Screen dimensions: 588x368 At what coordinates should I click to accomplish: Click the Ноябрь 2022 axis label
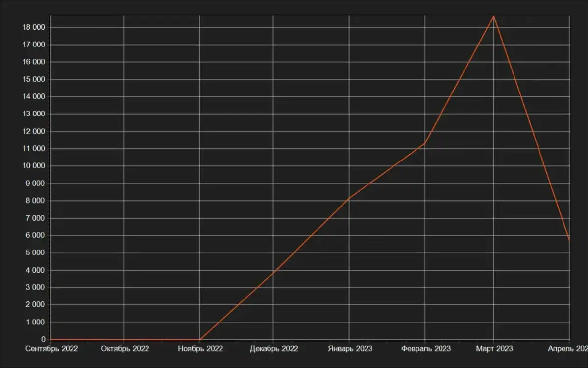[200, 349]
